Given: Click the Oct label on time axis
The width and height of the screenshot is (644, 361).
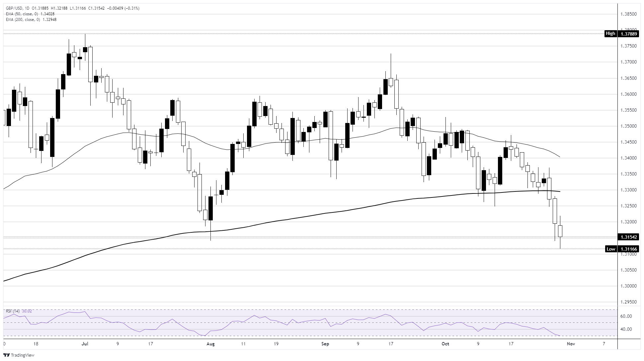Looking at the screenshot, I should tap(445, 344).
